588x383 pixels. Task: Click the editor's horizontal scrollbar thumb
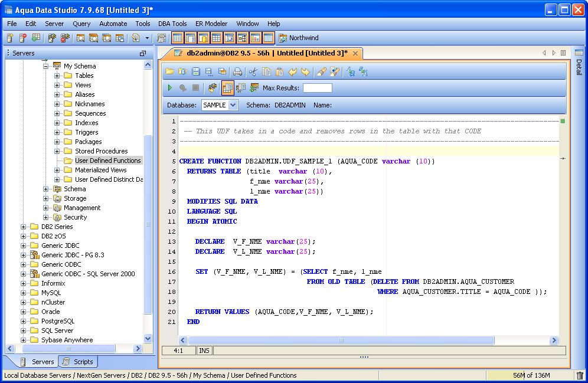[x=341, y=341]
